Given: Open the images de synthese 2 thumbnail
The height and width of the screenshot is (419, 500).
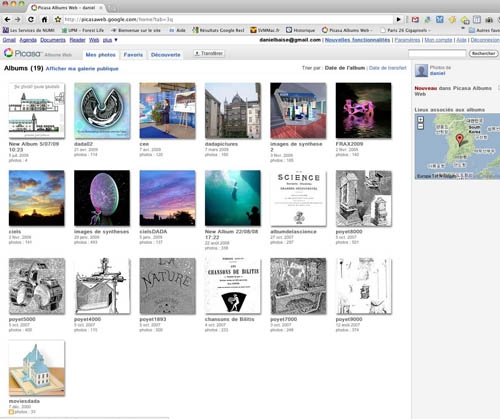Looking at the screenshot, I should point(298,111).
